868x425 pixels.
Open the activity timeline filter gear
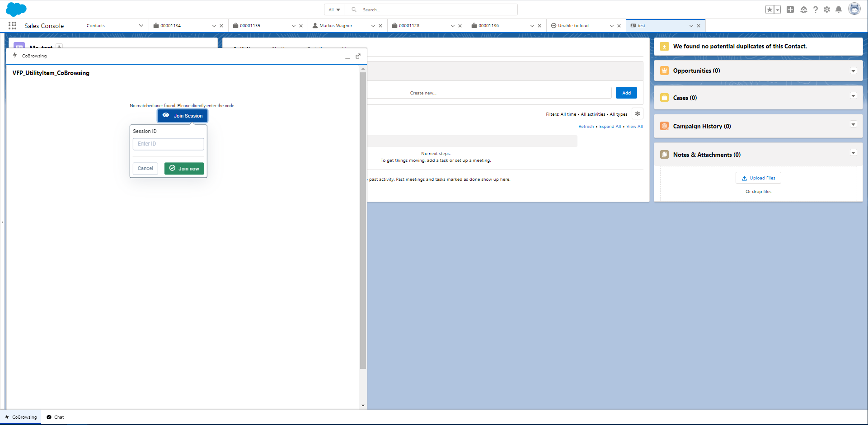638,114
